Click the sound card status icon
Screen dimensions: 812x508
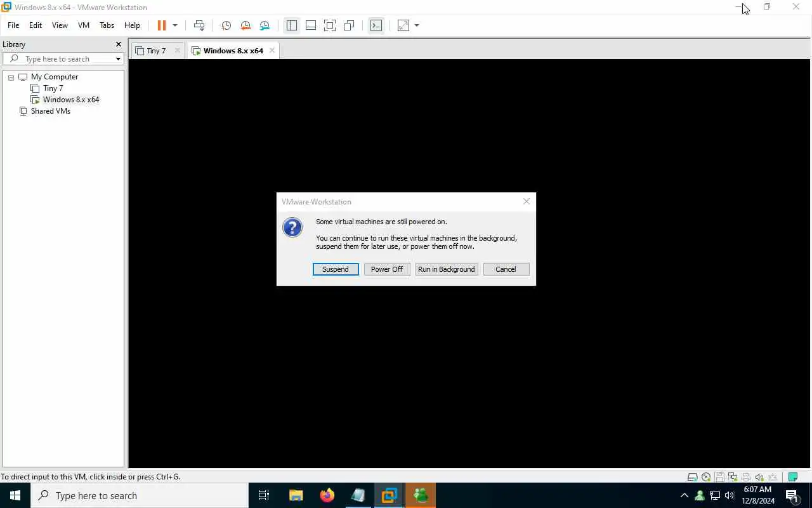coord(759,477)
